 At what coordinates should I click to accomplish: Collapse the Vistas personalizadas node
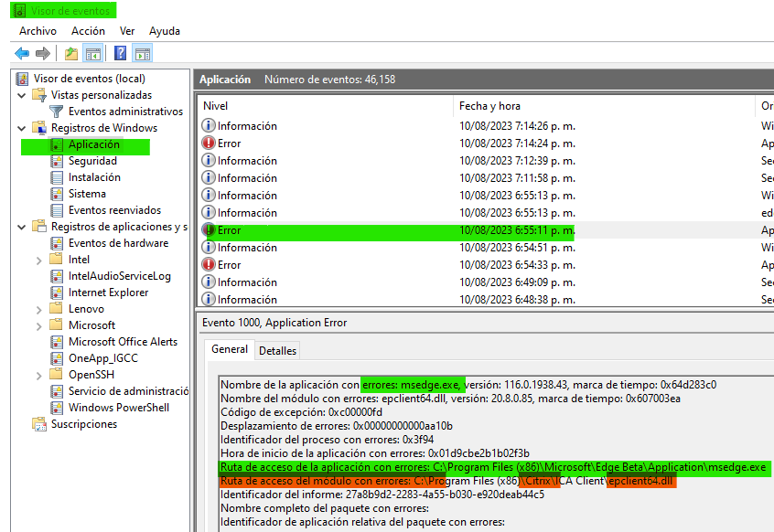click(22, 95)
